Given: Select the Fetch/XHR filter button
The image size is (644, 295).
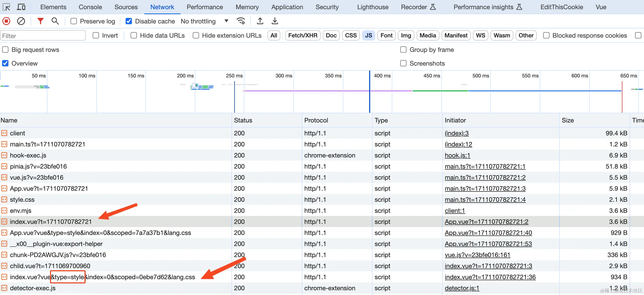Looking at the screenshot, I should pos(303,36).
